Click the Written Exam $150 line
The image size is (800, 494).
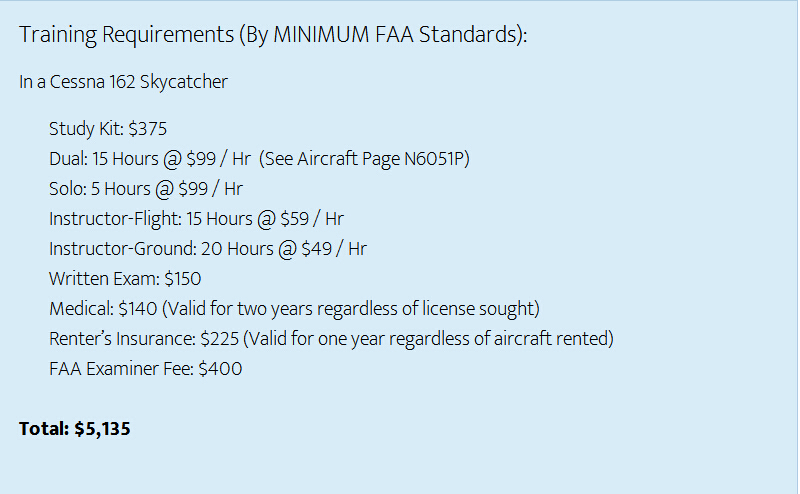pyautogui.click(x=125, y=279)
